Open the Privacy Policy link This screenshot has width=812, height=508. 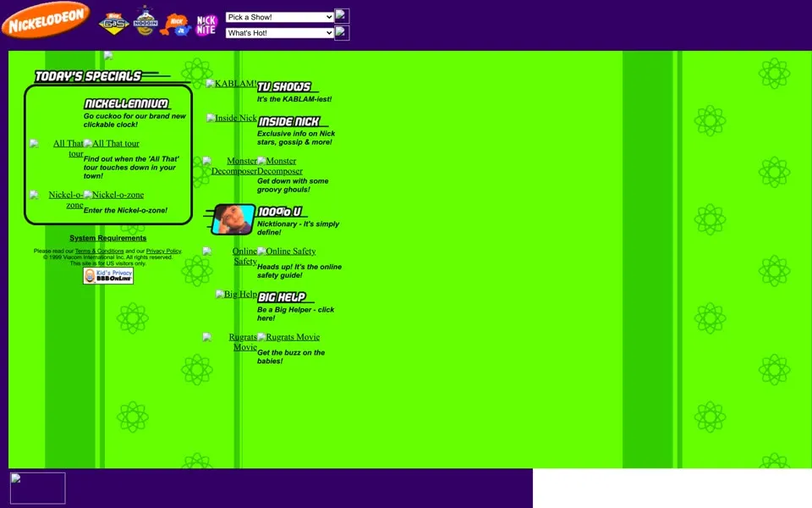click(163, 251)
